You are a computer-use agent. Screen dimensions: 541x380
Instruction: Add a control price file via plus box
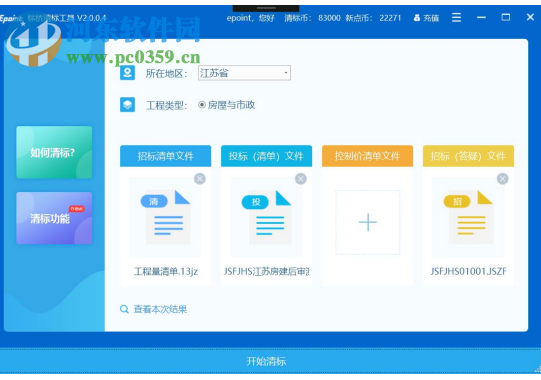tap(367, 222)
